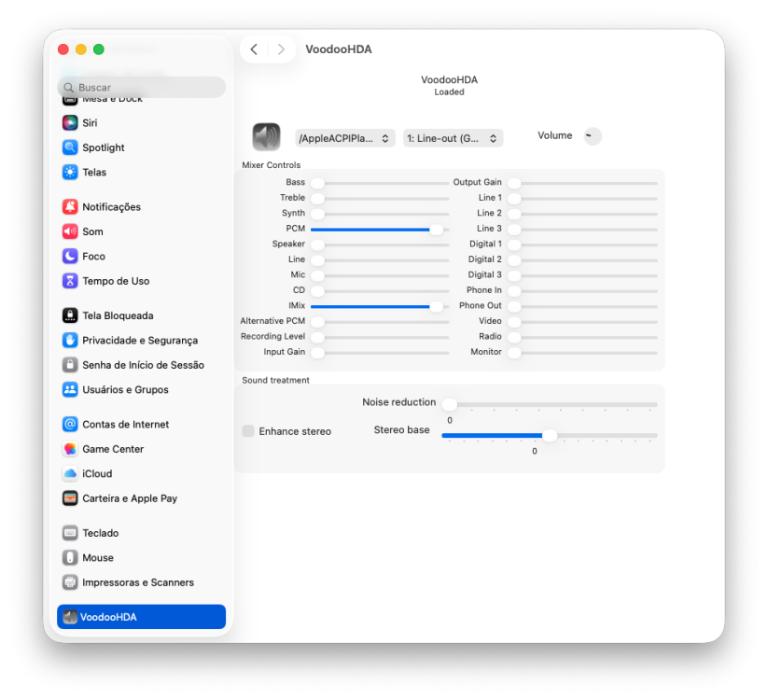Go forward with the right chevron
Image resolution: width=768 pixels, height=700 pixels.
coord(281,49)
